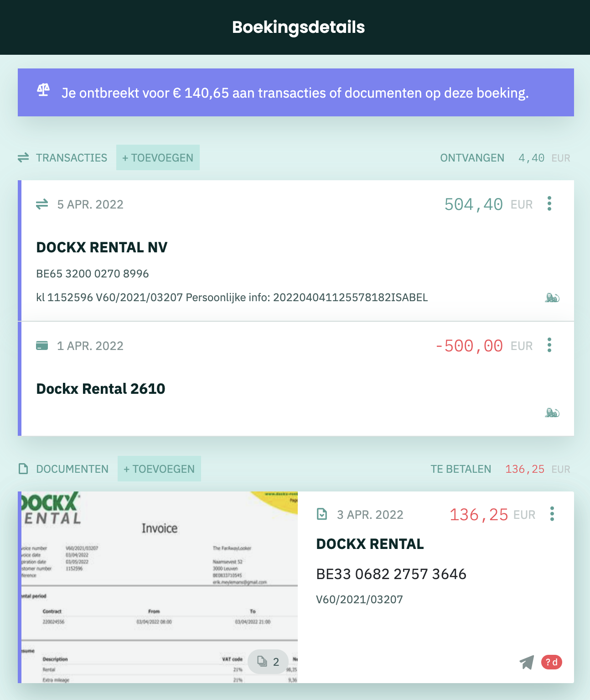Click the IBAN BE33 0682 2757 3646
The width and height of the screenshot is (590, 700).
click(391, 574)
